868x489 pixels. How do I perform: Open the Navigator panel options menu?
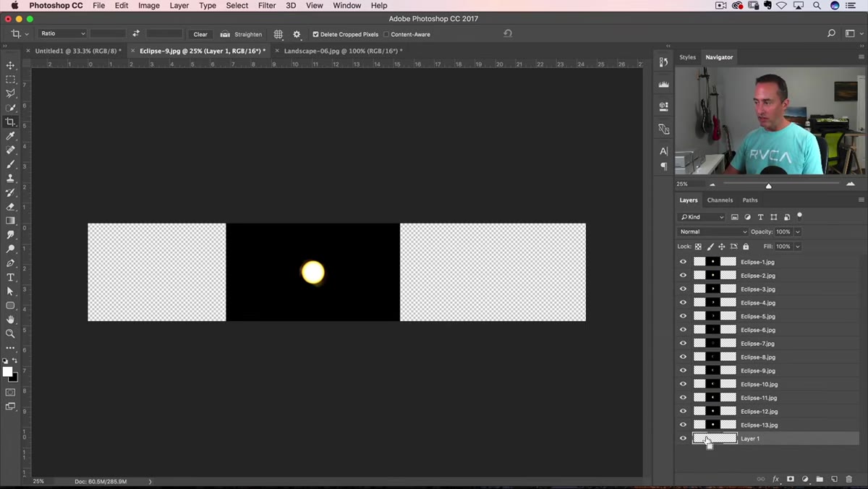861,56
